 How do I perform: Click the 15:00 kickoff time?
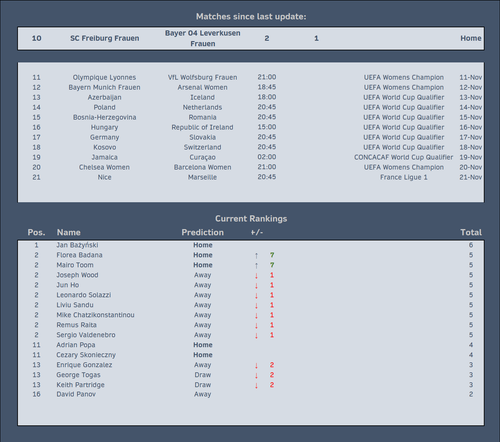click(267, 127)
